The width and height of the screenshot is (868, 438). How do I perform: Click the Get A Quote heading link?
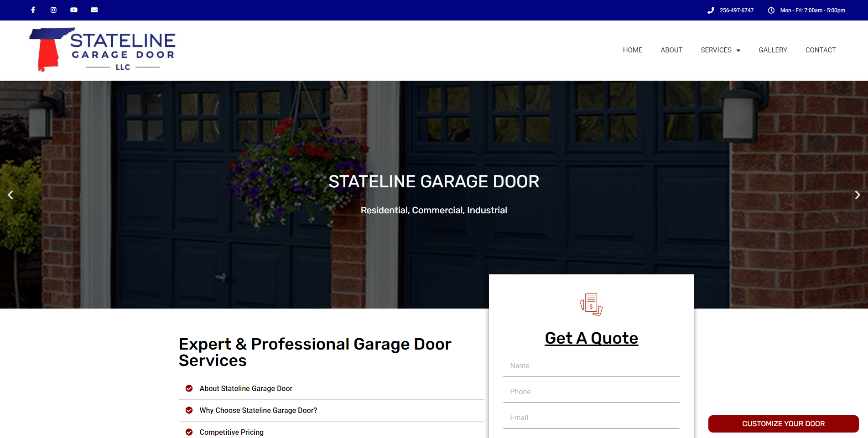pos(591,338)
